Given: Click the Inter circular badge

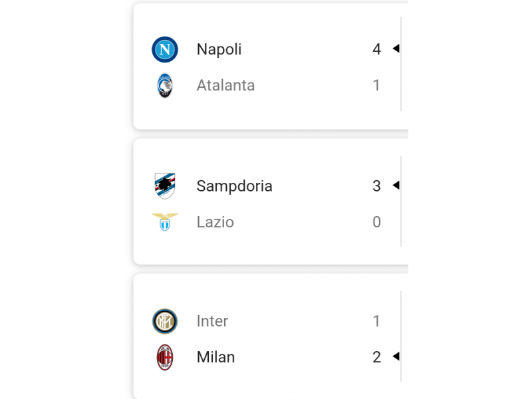Looking at the screenshot, I should [x=165, y=321].
